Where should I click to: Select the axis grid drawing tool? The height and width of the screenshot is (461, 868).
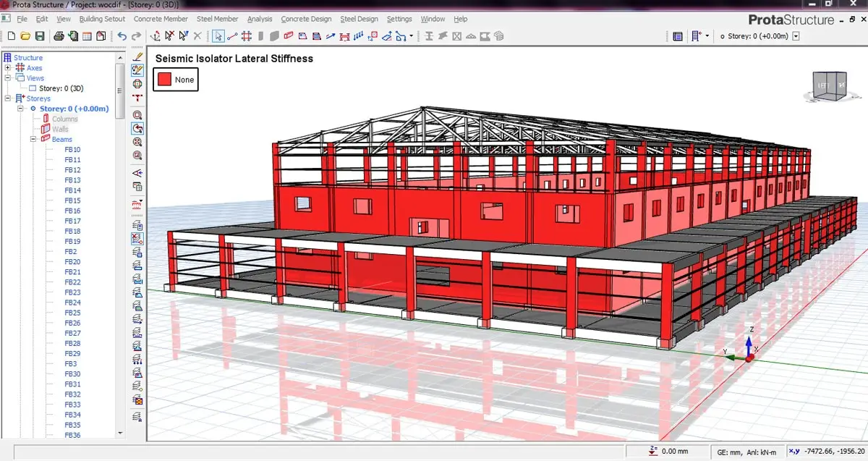click(247, 35)
